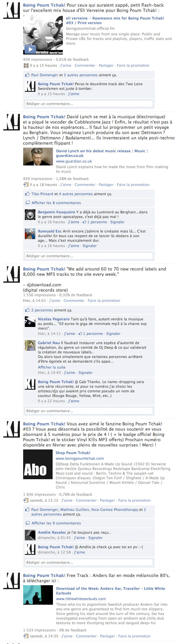Play the Eli Verveine mix video thumbnail
Screen dimensions: 179x644
click(43, 39)
